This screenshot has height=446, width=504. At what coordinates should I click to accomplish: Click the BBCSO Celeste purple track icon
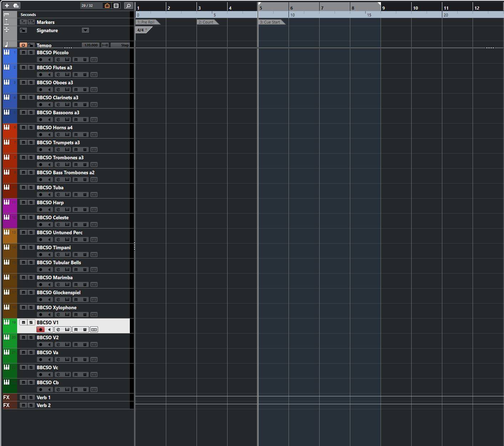click(x=6, y=217)
